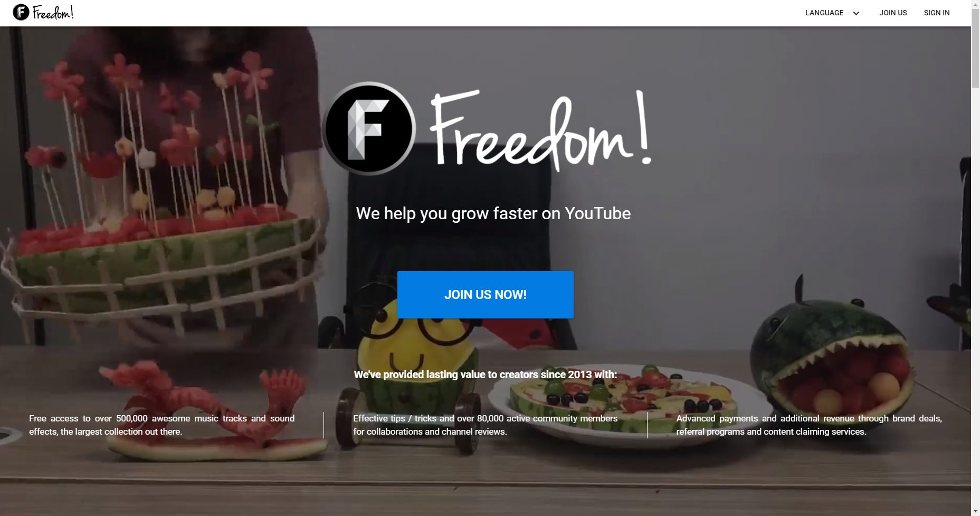980x516 pixels.
Task: Click the creators since 2013 heading
Action: point(486,374)
